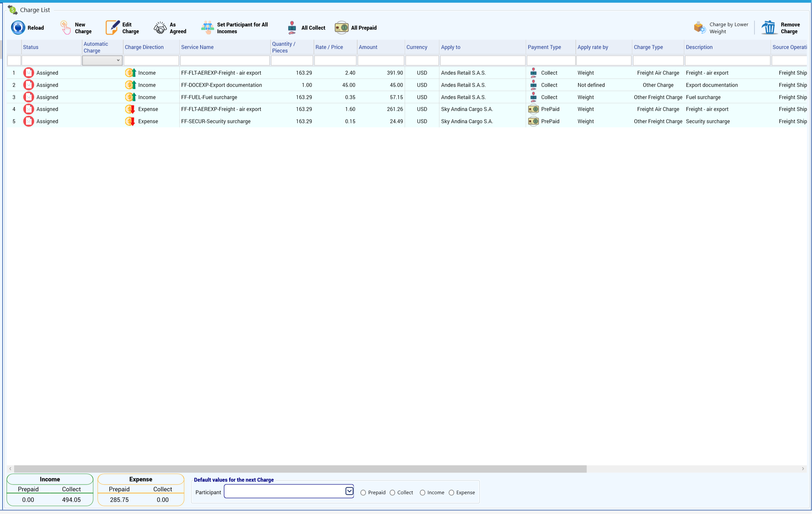Screen dimensions: 812x514
Task: Select the Income radio button
Action: pyautogui.click(x=422, y=493)
